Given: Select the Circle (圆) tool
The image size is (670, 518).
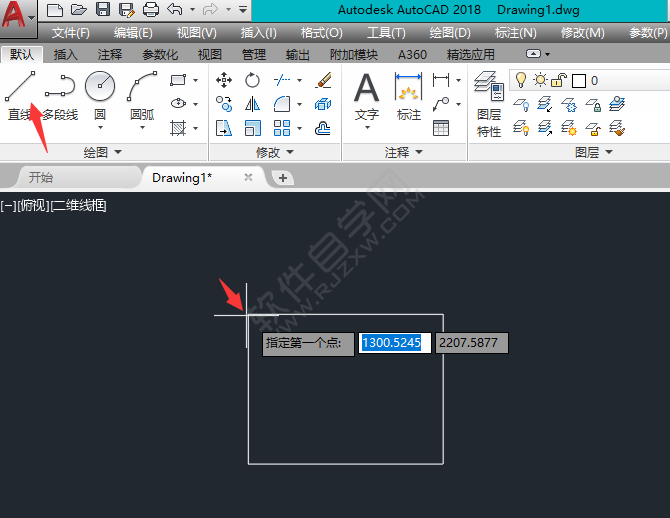Looking at the screenshot, I should tap(100, 94).
